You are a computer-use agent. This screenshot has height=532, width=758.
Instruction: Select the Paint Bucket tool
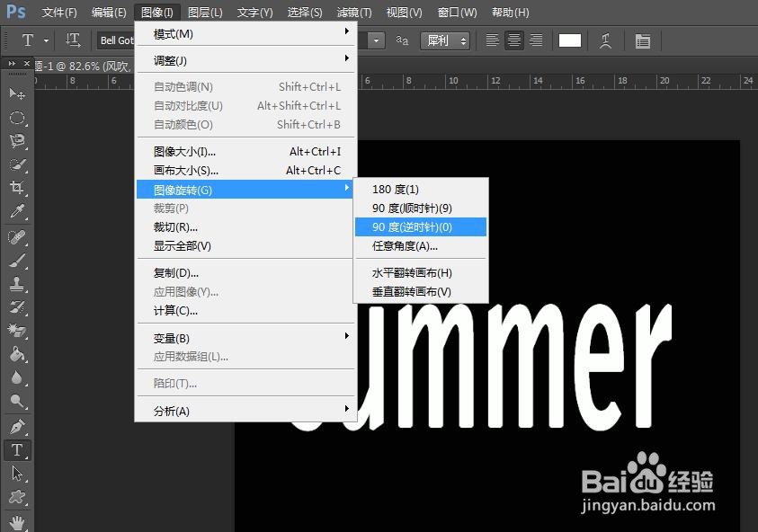tap(17, 354)
